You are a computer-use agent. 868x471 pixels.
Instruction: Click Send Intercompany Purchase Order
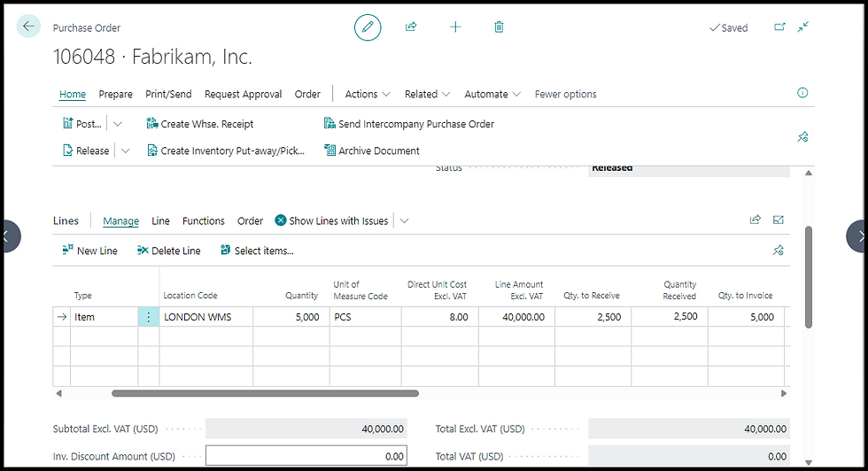coord(409,123)
